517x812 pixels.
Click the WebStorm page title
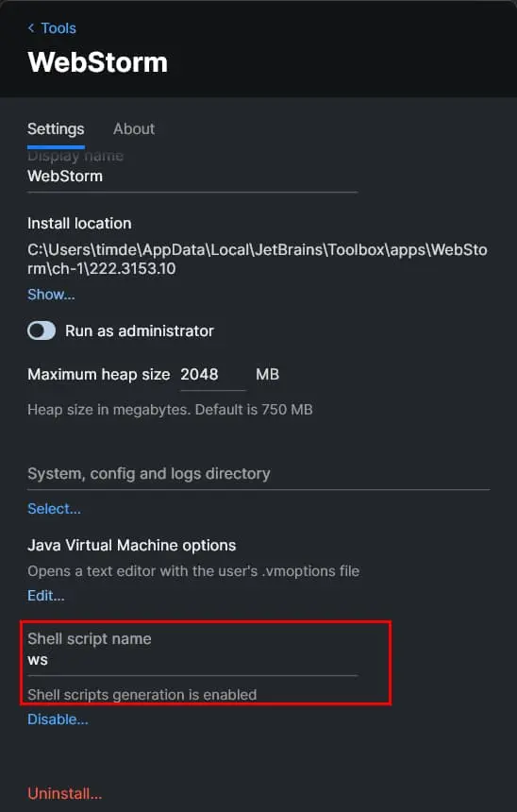click(98, 62)
